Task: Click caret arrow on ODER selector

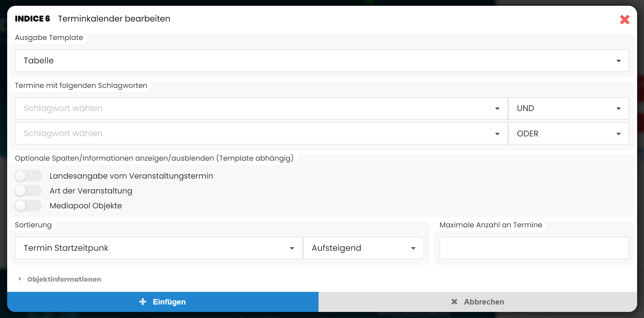Action: point(618,134)
